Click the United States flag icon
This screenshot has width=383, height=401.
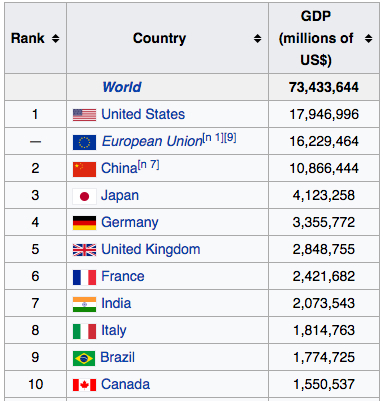[x=84, y=115]
